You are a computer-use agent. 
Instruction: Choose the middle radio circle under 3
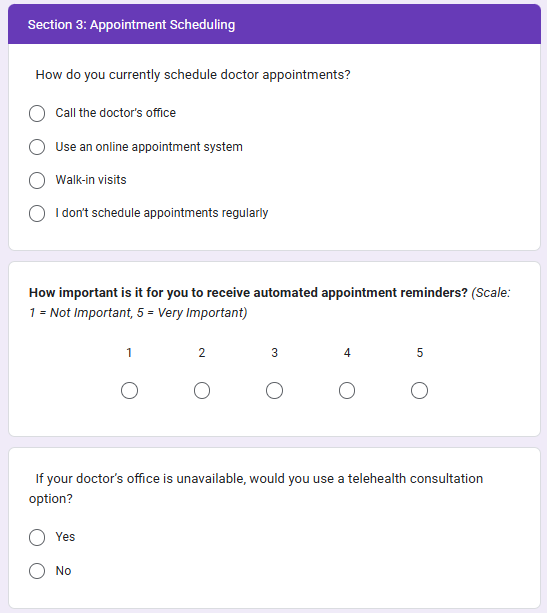coord(274,391)
